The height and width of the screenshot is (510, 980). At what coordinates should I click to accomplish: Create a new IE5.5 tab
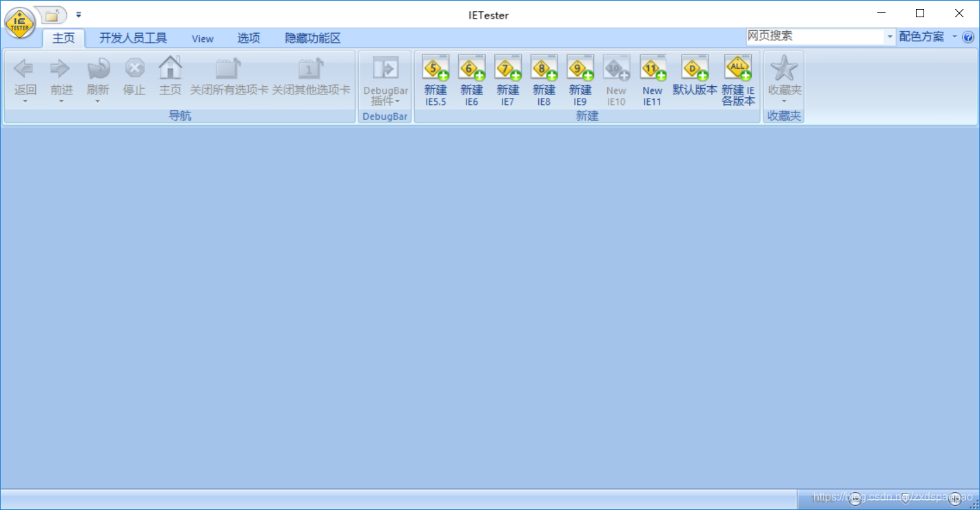(x=436, y=81)
